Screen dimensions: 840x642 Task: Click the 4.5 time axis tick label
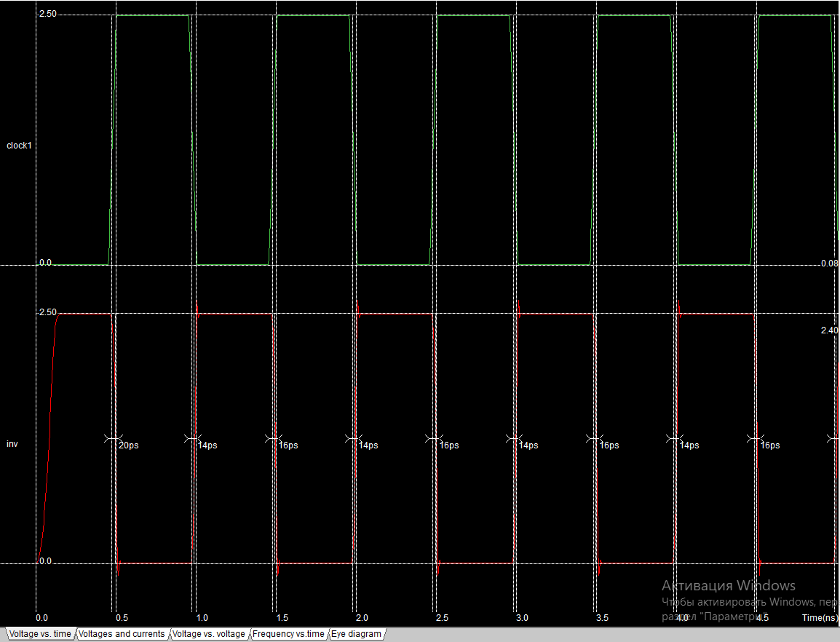tap(762, 618)
